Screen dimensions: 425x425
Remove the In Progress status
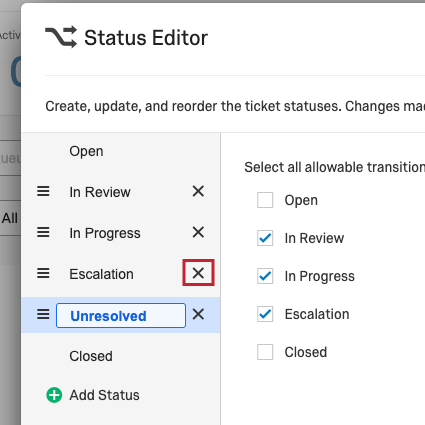tap(198, 232)
